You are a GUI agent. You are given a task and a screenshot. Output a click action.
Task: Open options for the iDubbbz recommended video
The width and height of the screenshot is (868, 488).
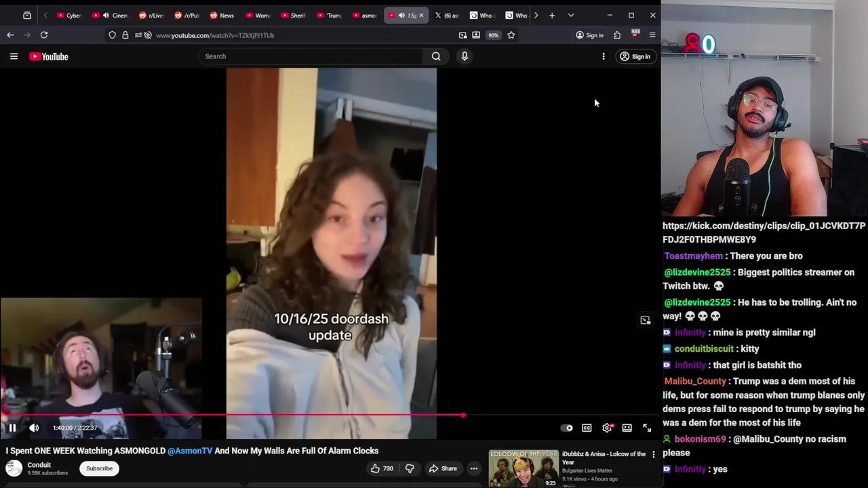tap(654, 455)
